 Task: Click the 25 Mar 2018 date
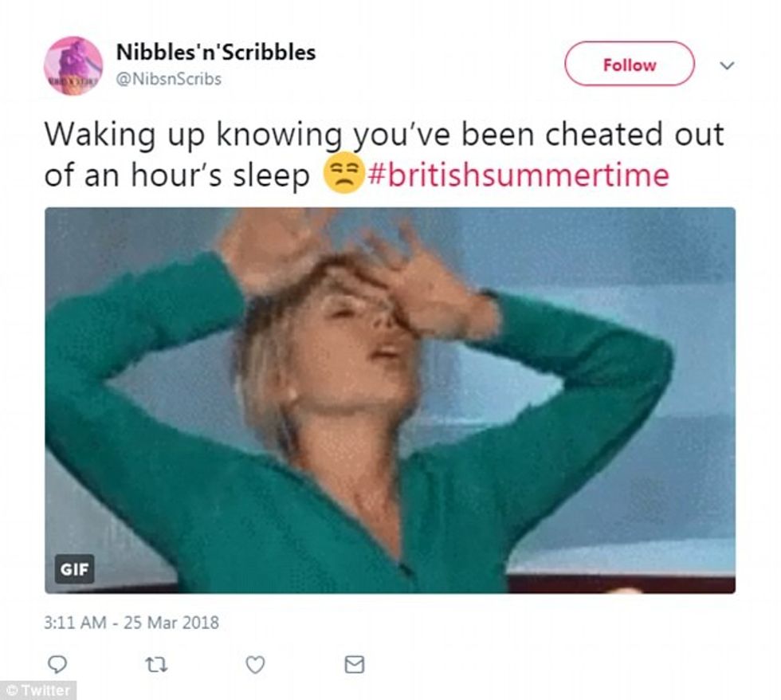coord(171,623)
